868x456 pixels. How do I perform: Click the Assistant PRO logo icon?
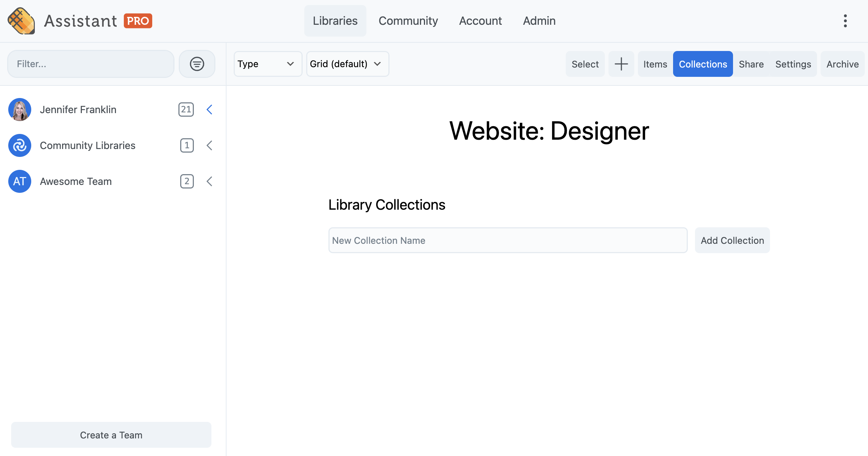pos(21,21)
